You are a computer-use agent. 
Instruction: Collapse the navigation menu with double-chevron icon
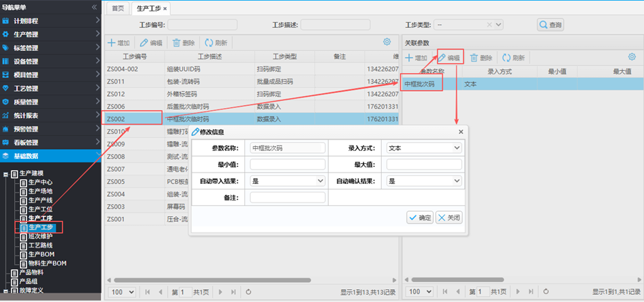[94, 7]
